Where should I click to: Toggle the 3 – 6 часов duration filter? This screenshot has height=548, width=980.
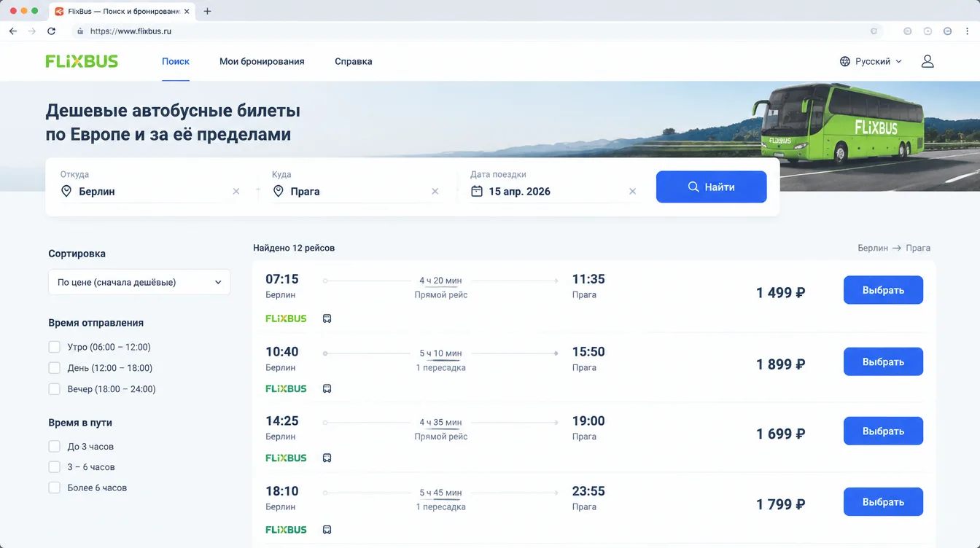click(54, 467)
